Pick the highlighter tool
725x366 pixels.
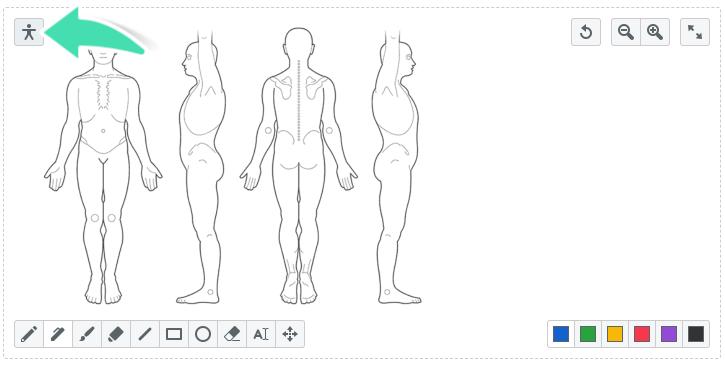[116, 334]
